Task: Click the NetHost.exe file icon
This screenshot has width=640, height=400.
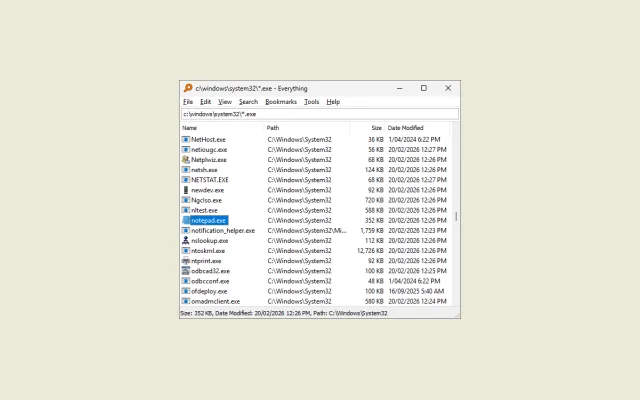Action: coord(186,140)
